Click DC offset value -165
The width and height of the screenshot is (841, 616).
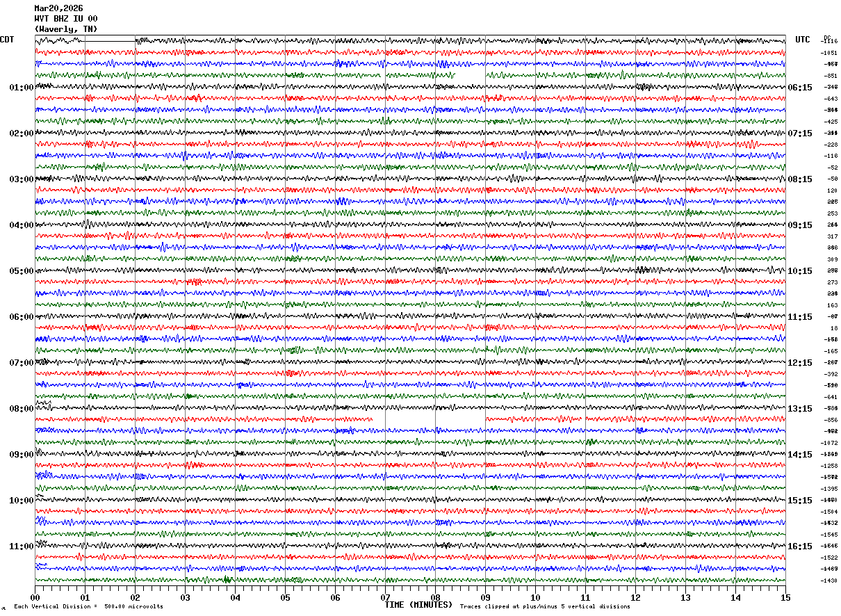tap(831, 351)
